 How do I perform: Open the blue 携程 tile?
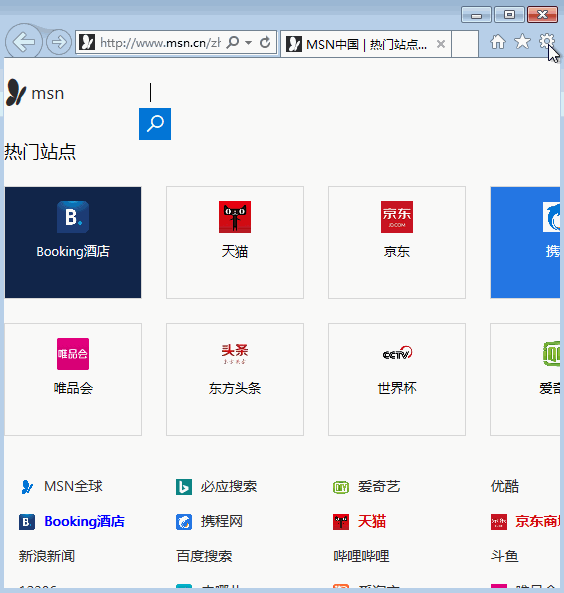[525, 242]
